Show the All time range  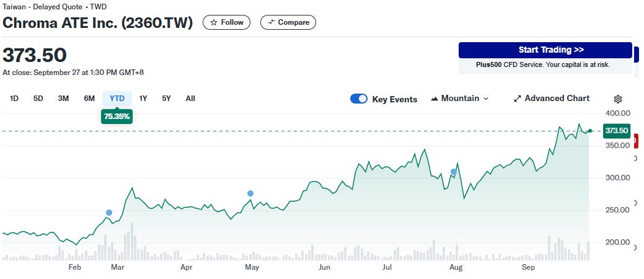click(190, 99)
